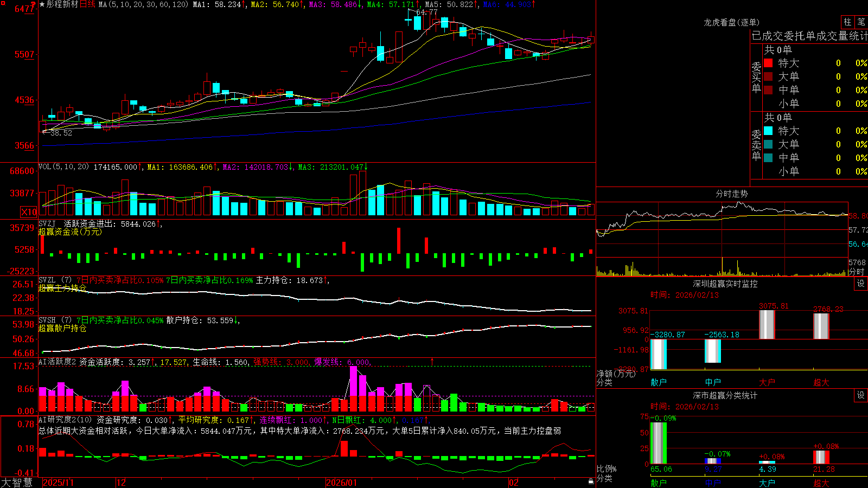
Task: Click the AI活跃度2 indicator label
Action: coord(58,362)
